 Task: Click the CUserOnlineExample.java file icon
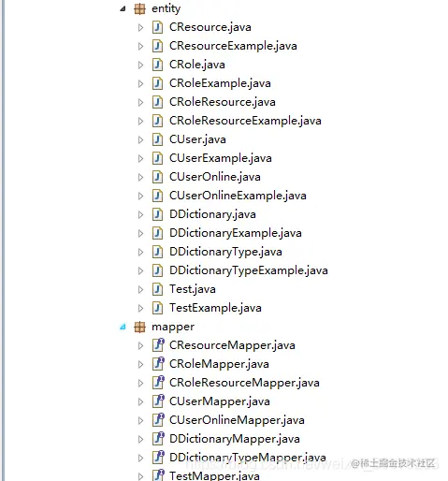157,196
